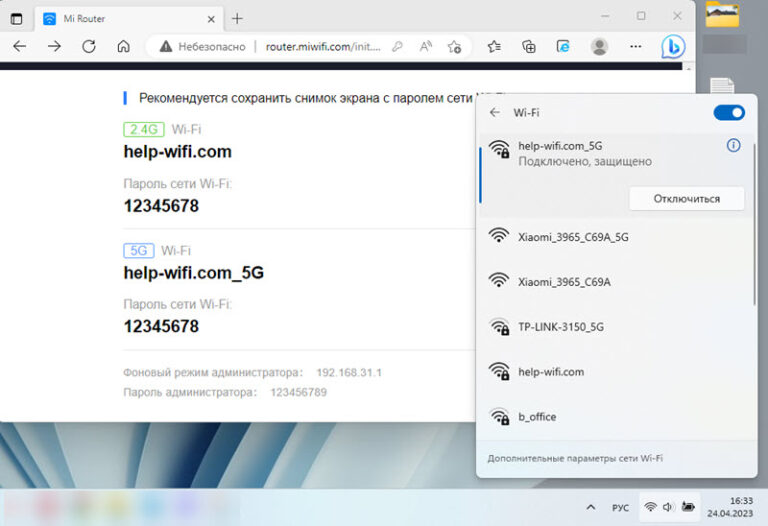The width and height of the screenshot is (768, 526).
Task: Click the Wi-Fi list scrollbar
Action: [x=754, y=223]
